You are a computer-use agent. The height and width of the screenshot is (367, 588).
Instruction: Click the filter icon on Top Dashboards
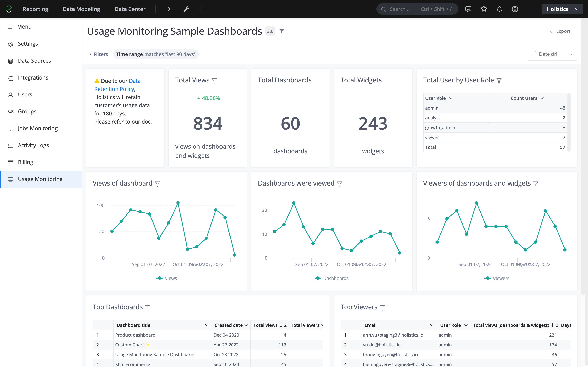click(148, 307)
